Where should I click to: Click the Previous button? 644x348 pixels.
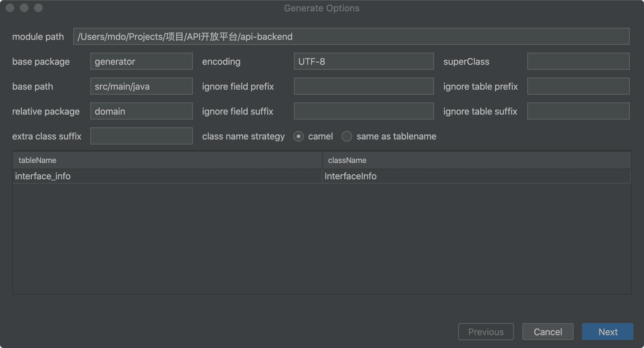486,332
